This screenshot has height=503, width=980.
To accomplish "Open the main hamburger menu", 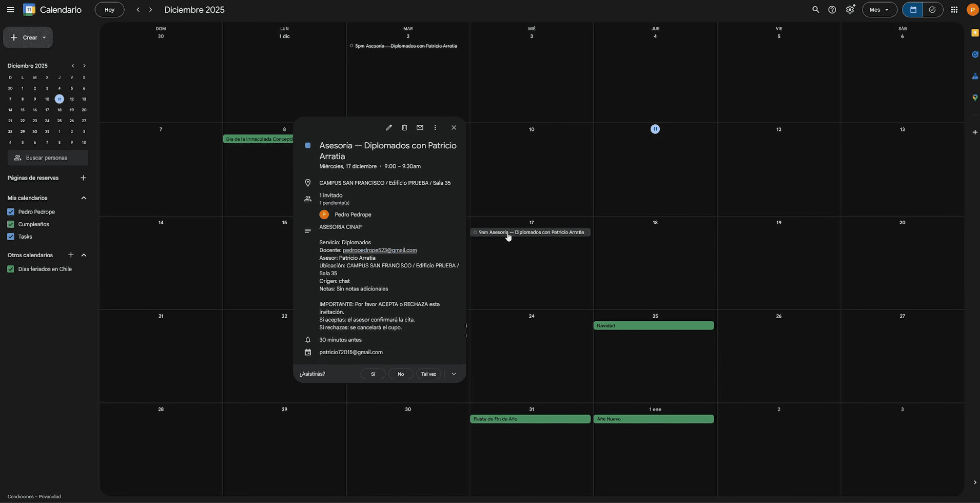I will 11,10.
